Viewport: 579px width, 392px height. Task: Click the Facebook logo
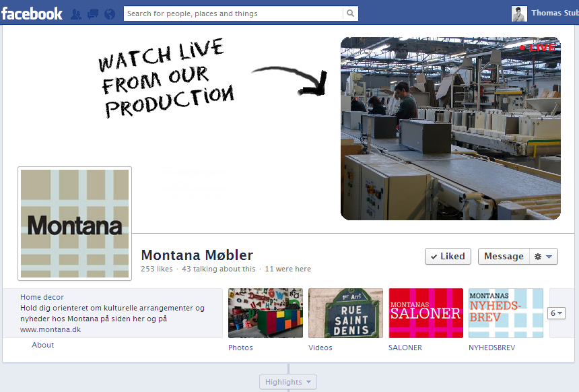(x=32, y=13)
